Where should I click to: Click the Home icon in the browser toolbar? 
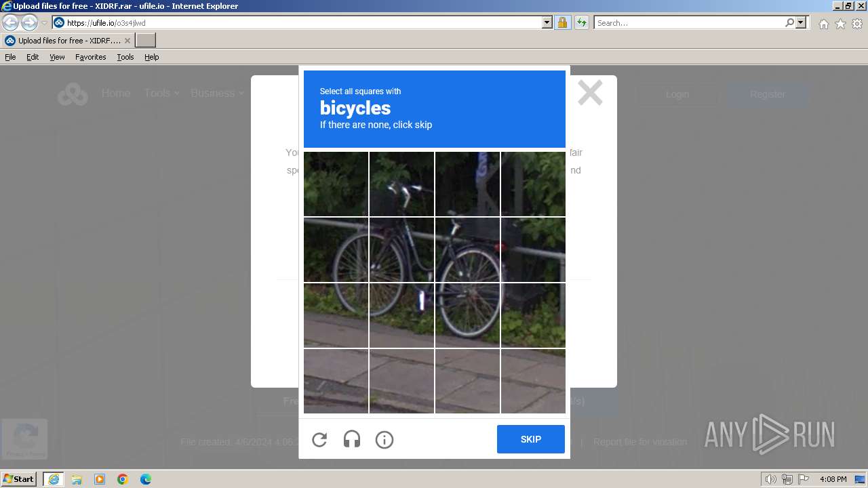(x=823, y=24)
